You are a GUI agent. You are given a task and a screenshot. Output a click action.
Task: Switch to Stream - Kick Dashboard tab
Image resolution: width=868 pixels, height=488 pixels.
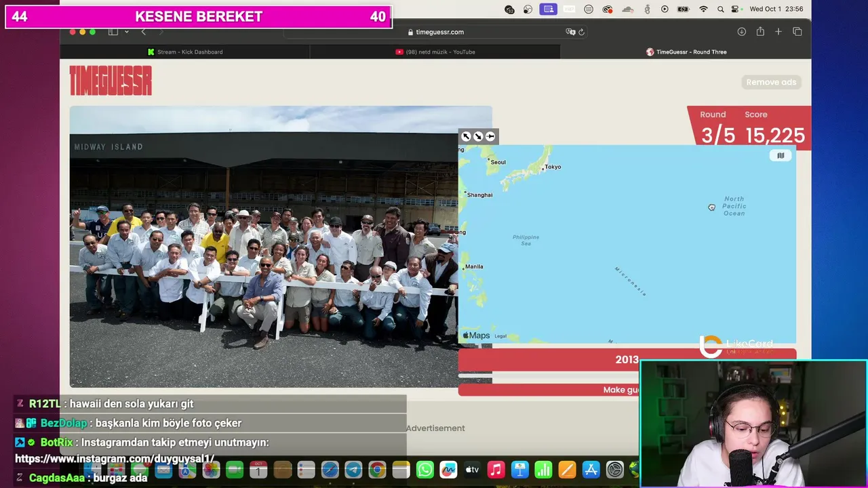[x=185, y=52]
